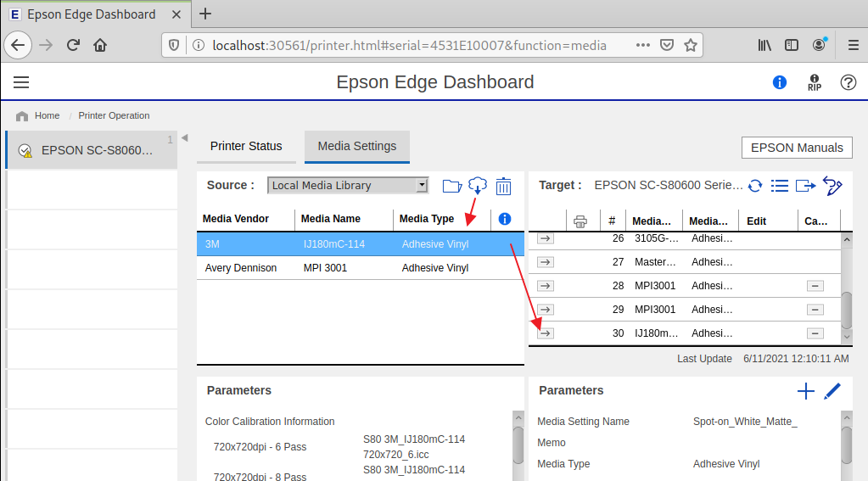Click the minus button for media slot 28
Viewport: 868px width, 481px height.
(815, 286)
